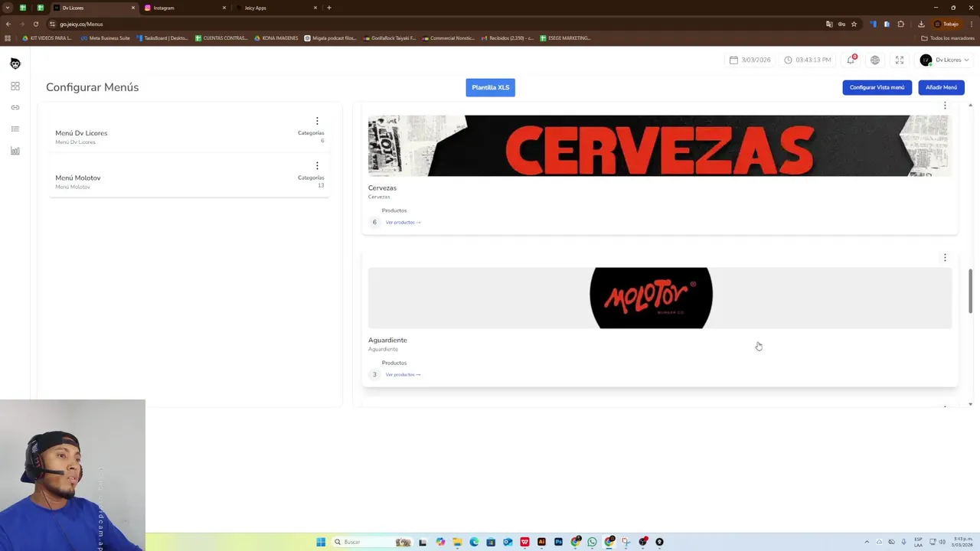Click the Plantilla XLS button
This screenshot has height=551, width=980.
coord(490,87)
